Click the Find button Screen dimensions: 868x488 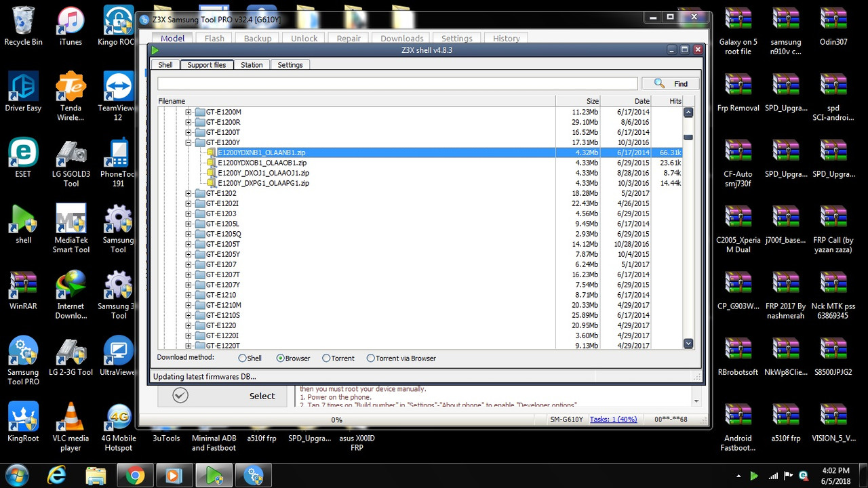(671, 83)
